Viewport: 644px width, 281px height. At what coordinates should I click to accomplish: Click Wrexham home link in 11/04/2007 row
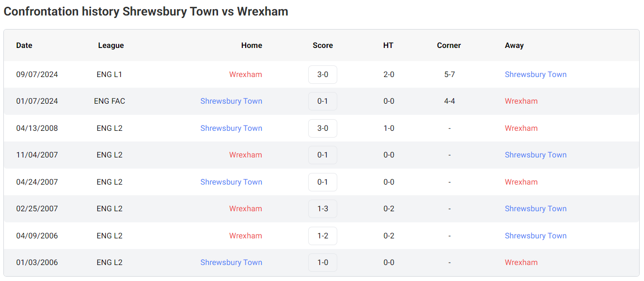(245, 155)
